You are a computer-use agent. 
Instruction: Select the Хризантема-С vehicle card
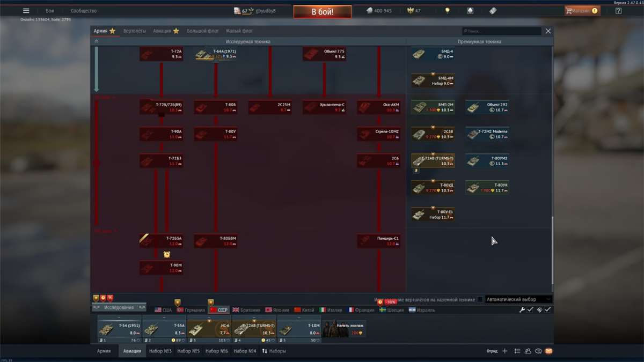click(x=325, y=107)
